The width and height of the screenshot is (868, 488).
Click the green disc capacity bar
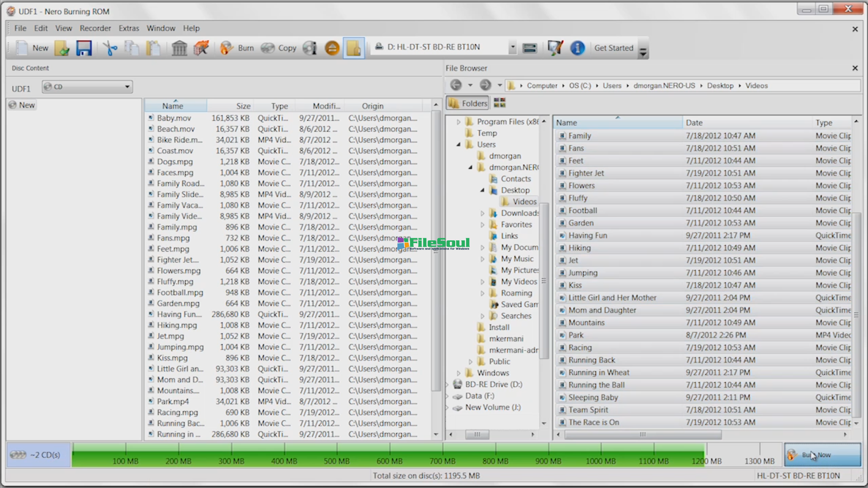[389, 454]
